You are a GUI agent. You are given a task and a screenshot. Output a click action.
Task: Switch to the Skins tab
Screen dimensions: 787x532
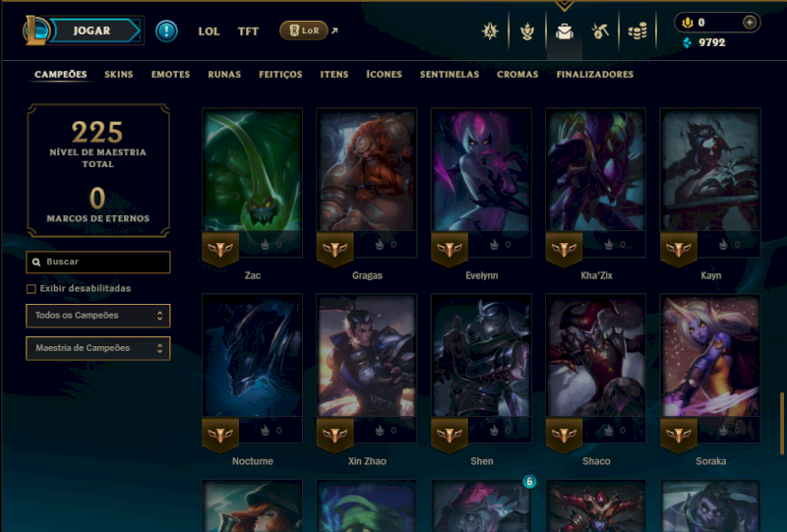point(118,75)
